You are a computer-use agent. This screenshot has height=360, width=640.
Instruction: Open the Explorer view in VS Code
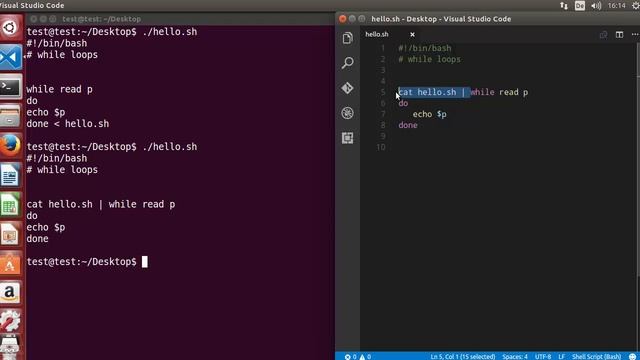(347, 38)
